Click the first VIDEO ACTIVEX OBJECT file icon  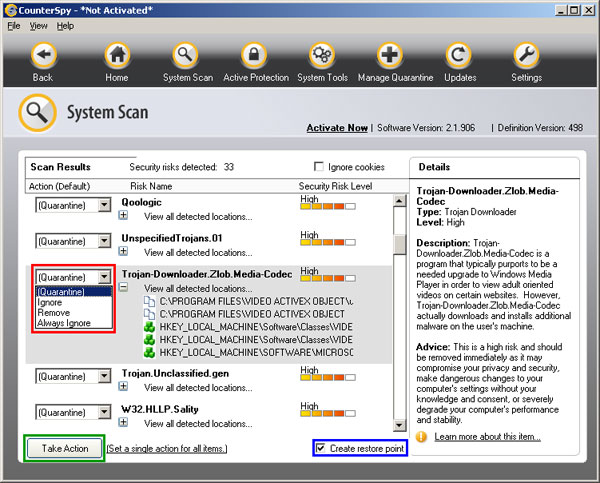point(149,302)
